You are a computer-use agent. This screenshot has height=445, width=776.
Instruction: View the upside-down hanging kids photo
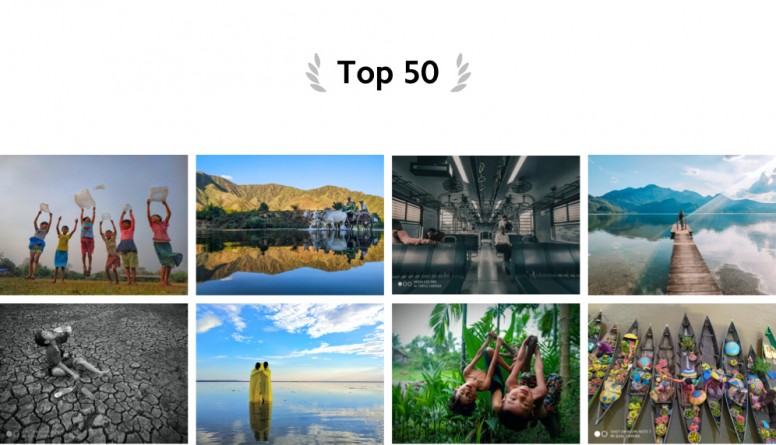tap(485, 373)
